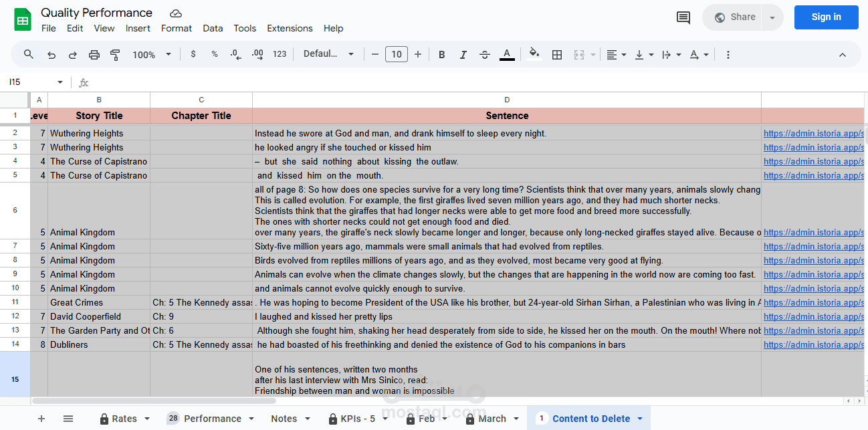This screenshot has height=430, width=868.
Task: Open the Insert menu
Action: point(138,28)
